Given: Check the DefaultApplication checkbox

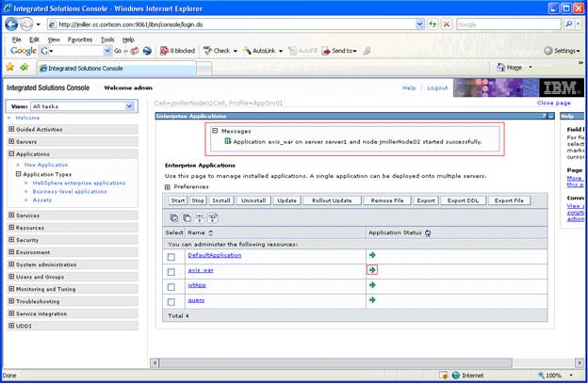Looking at the screenshot, I should [171, 257].
